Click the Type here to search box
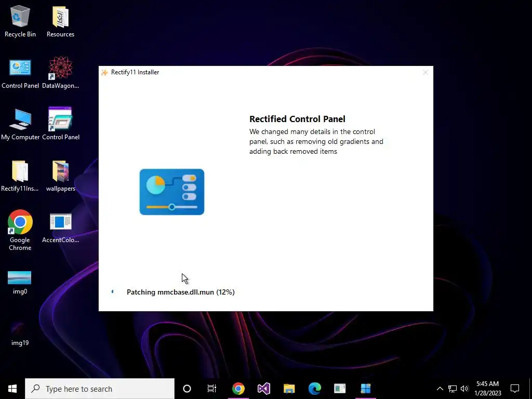Image resolution: width=532 pixels, height=399 pixels. [x=100, y=389]
